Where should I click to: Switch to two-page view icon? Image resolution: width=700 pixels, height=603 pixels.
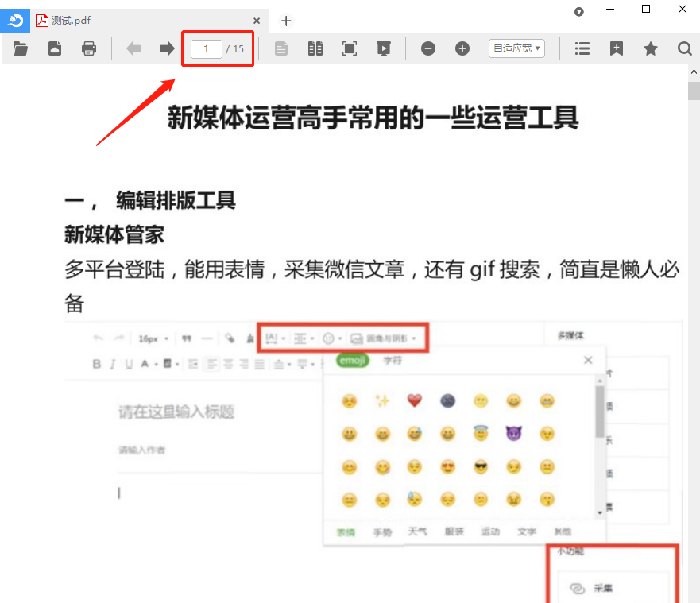pyautogui.click(x=315, y=48)
